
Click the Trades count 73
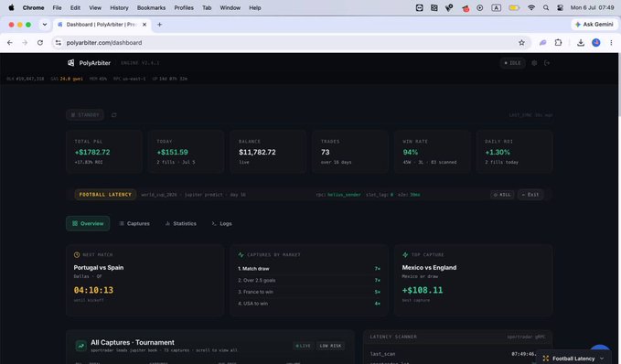[326, 152]
